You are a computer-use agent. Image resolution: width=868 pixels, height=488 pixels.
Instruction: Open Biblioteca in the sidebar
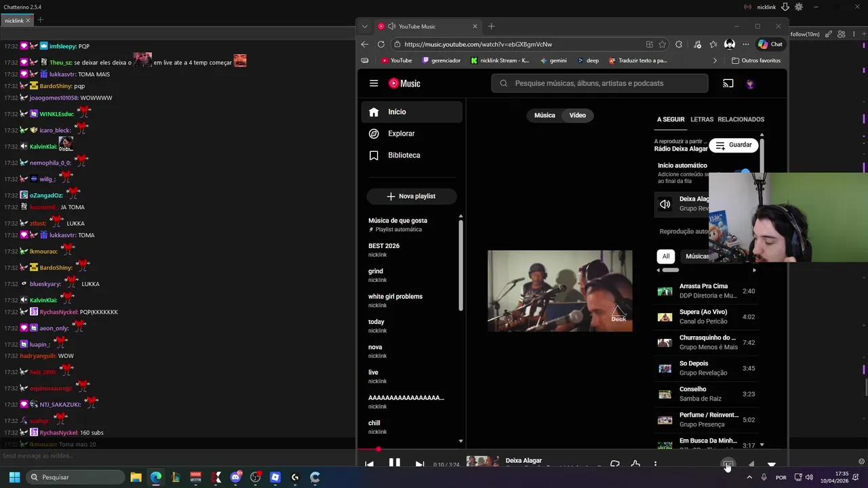[412, 155]
